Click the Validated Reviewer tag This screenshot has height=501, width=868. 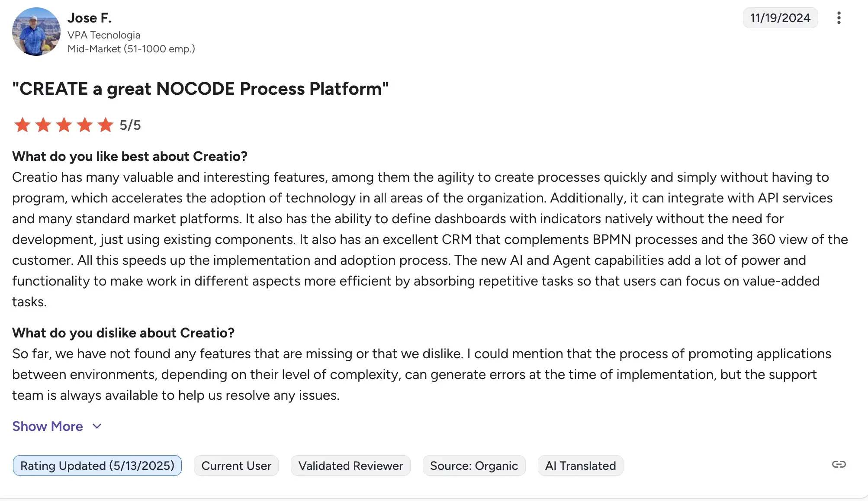pos(350,466)
